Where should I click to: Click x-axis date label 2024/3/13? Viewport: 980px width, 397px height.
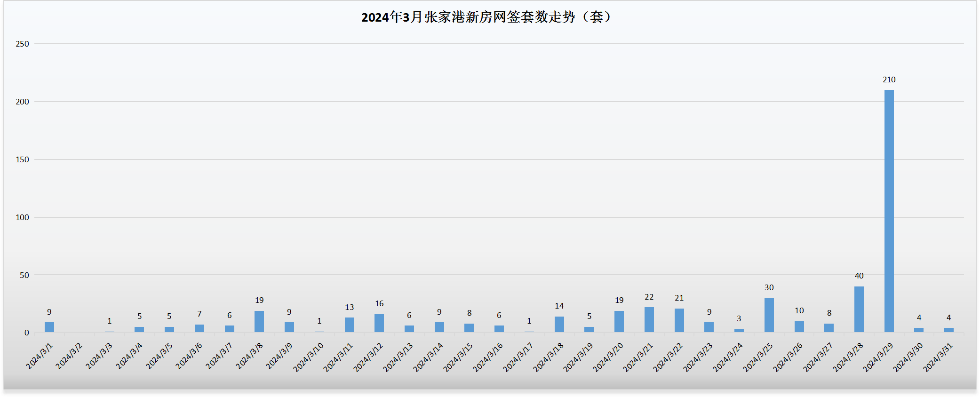[x=398, y=357]
